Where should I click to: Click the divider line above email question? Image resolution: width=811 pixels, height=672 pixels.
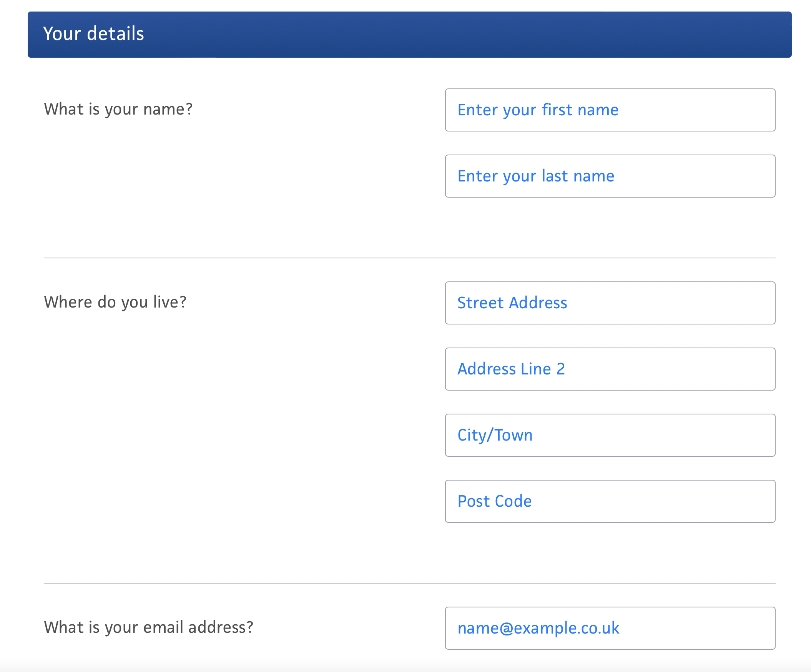pos(409,583)
